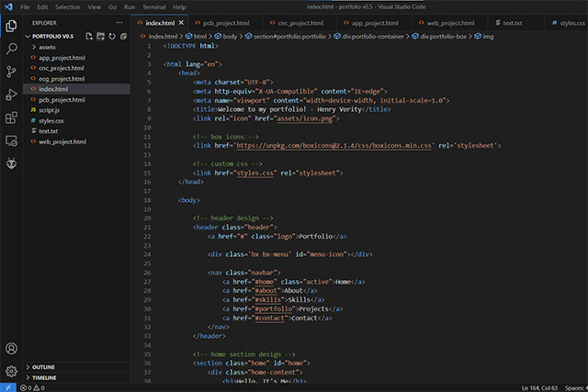This screenshot has height=392, width=588.
Task: Open script.js from the file explorer
Action: coord(49,109)
